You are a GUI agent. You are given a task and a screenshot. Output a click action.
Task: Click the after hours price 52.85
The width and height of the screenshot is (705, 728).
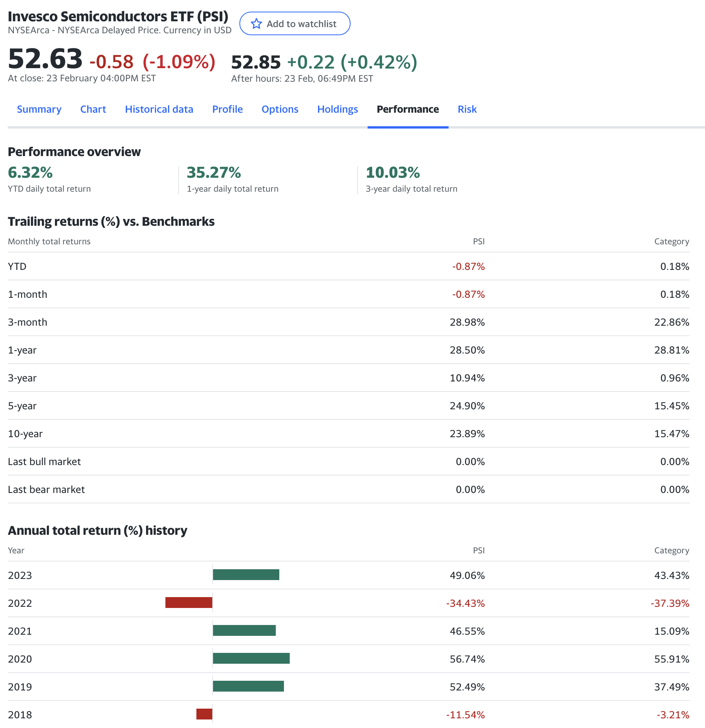[256, 62]
